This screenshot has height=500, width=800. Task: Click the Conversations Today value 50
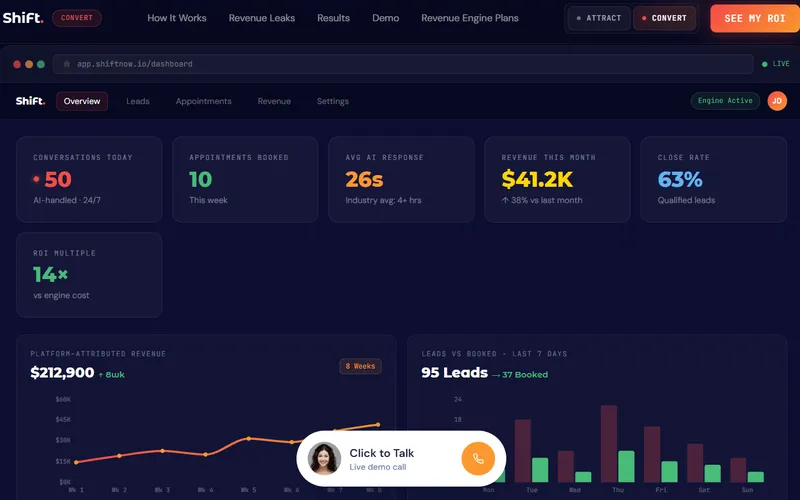point(58,180)
